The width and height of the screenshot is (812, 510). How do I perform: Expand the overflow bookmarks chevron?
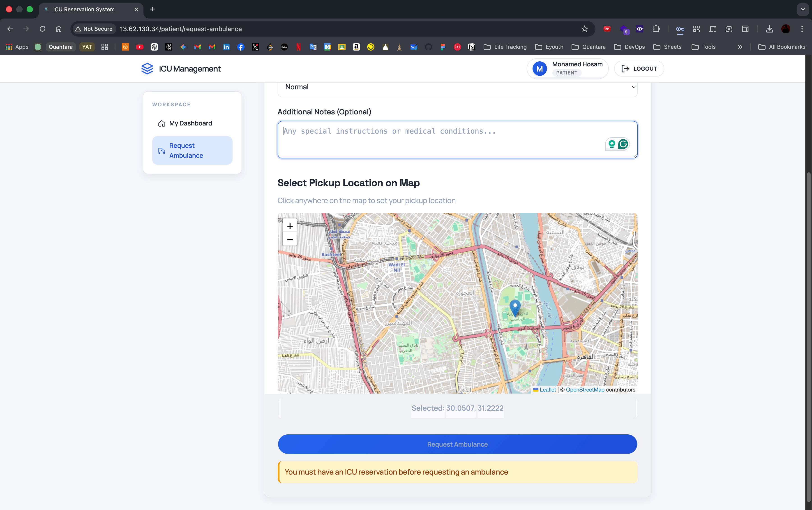click(x=740, y=47)
